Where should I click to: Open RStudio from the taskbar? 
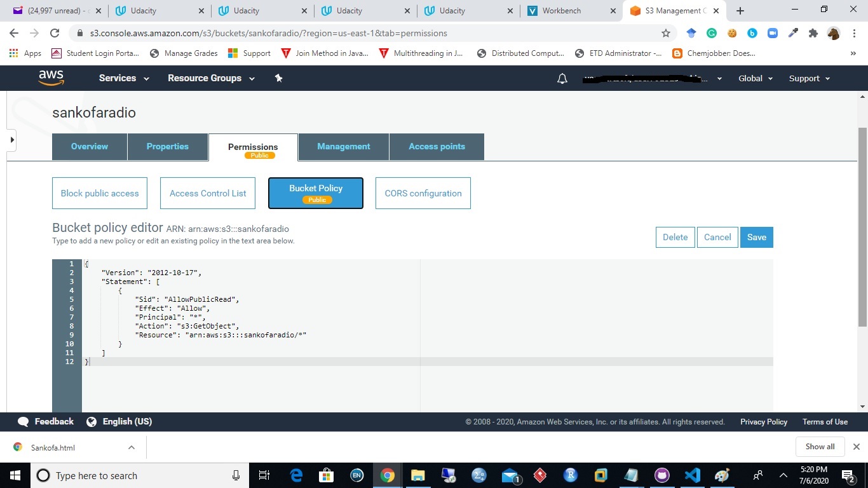click(x=570, y=475)
